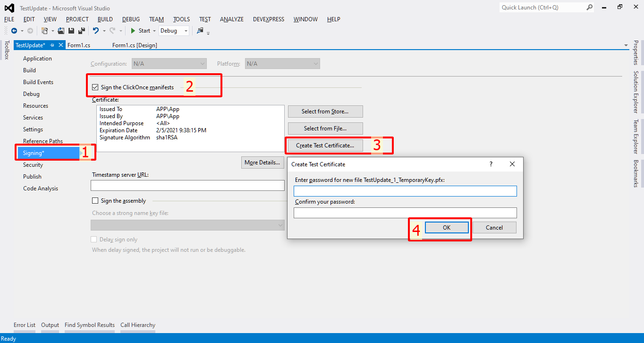Screen dimensions: 644x343
Task: Open the document tabs overflow dropdown
Action: click(x=626, y=45)
